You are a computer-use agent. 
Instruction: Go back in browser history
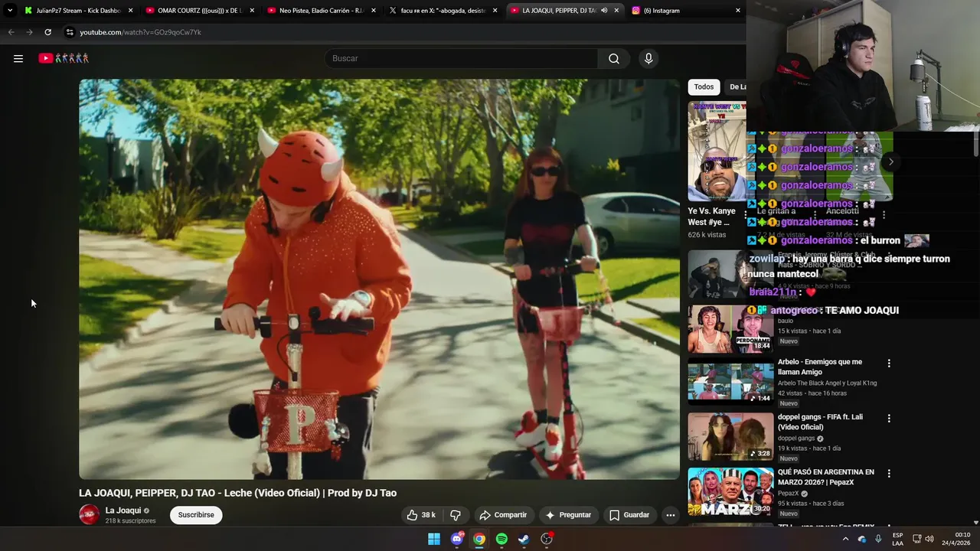pos(11,32)
